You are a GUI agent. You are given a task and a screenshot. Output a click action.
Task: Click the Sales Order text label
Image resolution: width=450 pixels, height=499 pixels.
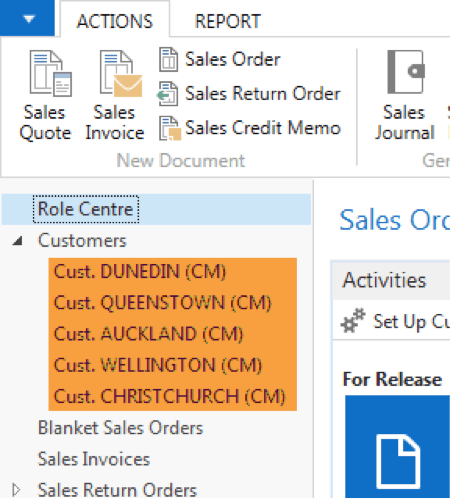[x=233, y=59]
